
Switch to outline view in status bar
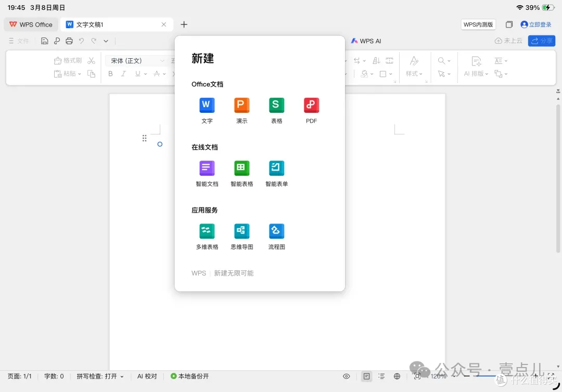[x=381, y=376]
